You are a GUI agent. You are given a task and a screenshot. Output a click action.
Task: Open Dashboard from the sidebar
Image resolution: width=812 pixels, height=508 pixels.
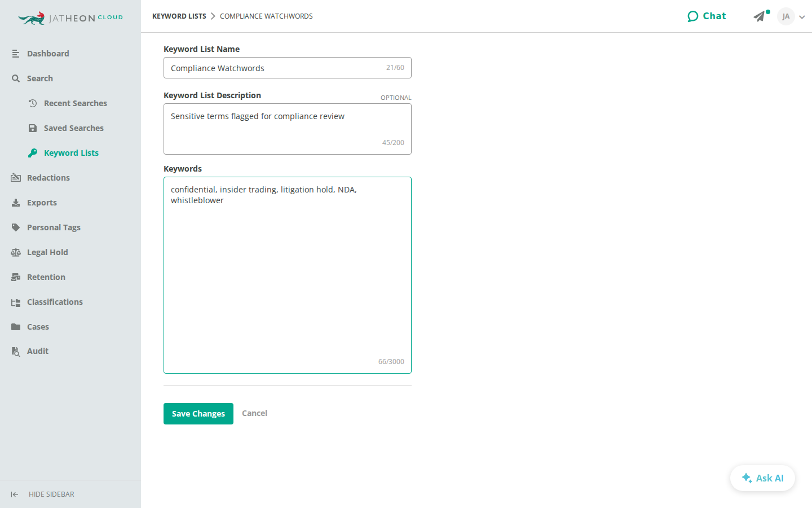pyautogui.click(x=48, y=54)
